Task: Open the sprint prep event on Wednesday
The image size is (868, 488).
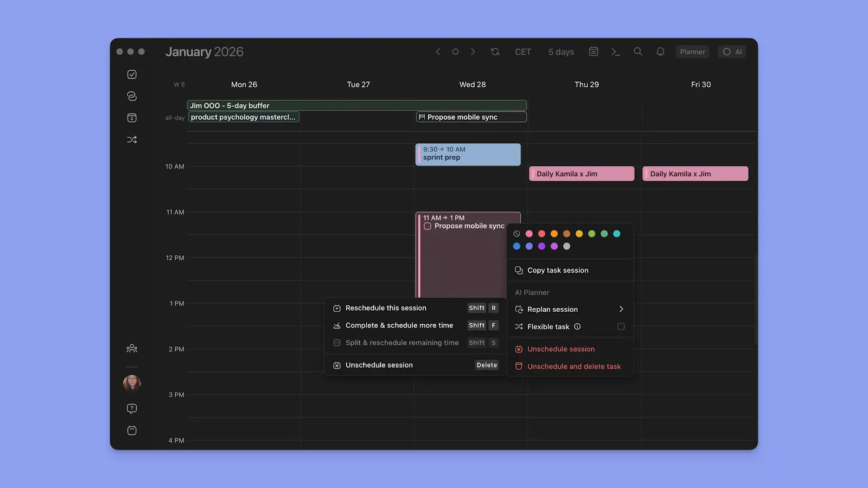Action: pos(467,155)
